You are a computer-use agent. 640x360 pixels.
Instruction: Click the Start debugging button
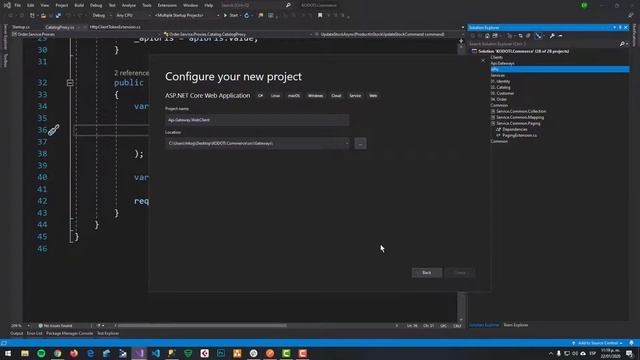click(x=231, y=16)
